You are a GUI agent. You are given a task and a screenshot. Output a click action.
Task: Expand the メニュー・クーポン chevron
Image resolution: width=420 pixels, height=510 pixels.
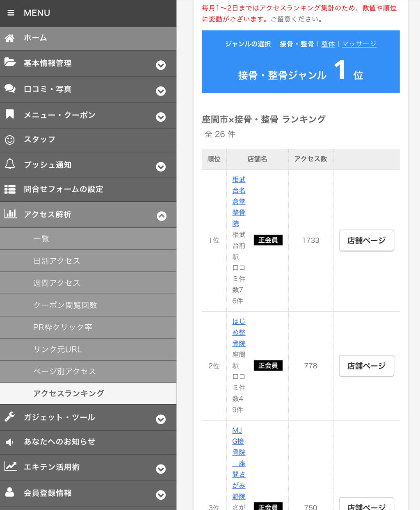coord(161,117)
